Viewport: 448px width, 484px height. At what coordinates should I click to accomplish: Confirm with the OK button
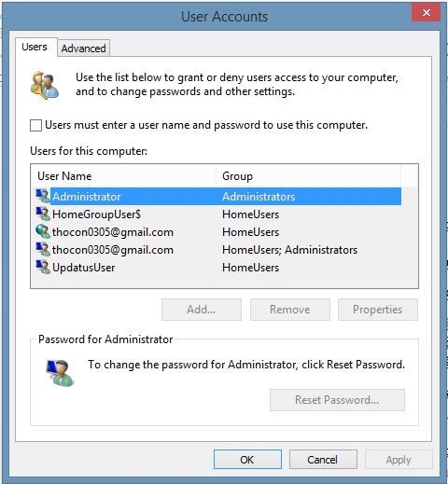[x=247, y=459]
